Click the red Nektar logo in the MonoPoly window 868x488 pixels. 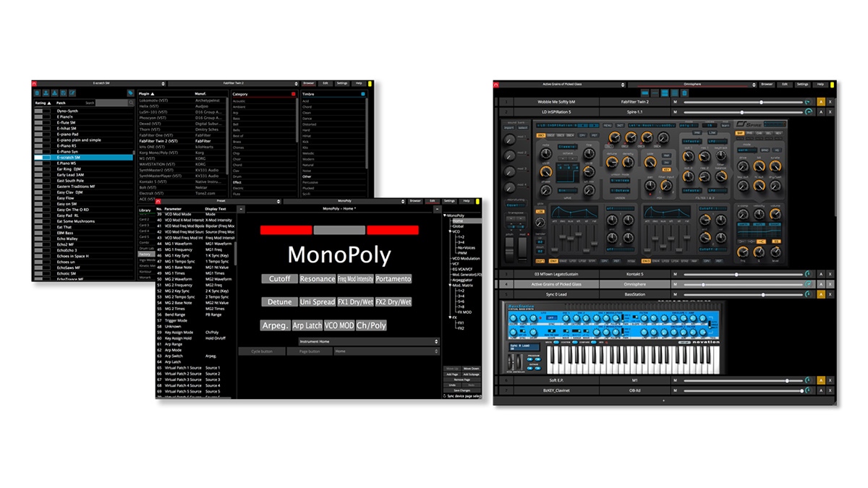point(160,201)
